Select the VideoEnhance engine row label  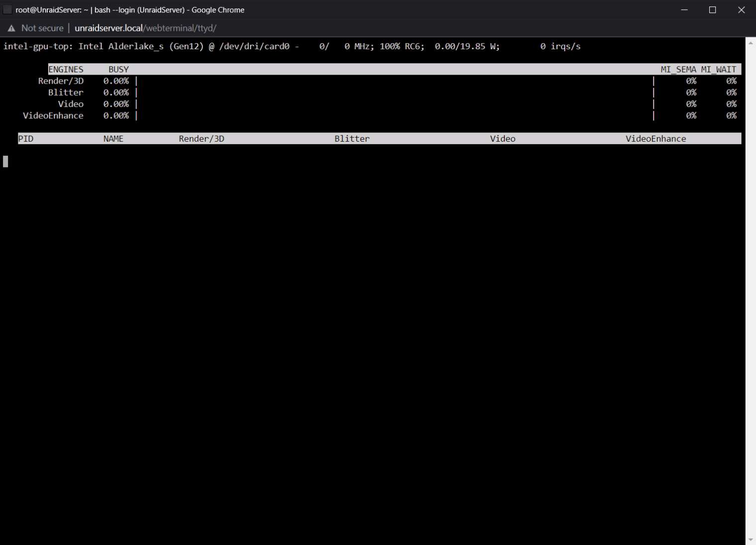53,115
